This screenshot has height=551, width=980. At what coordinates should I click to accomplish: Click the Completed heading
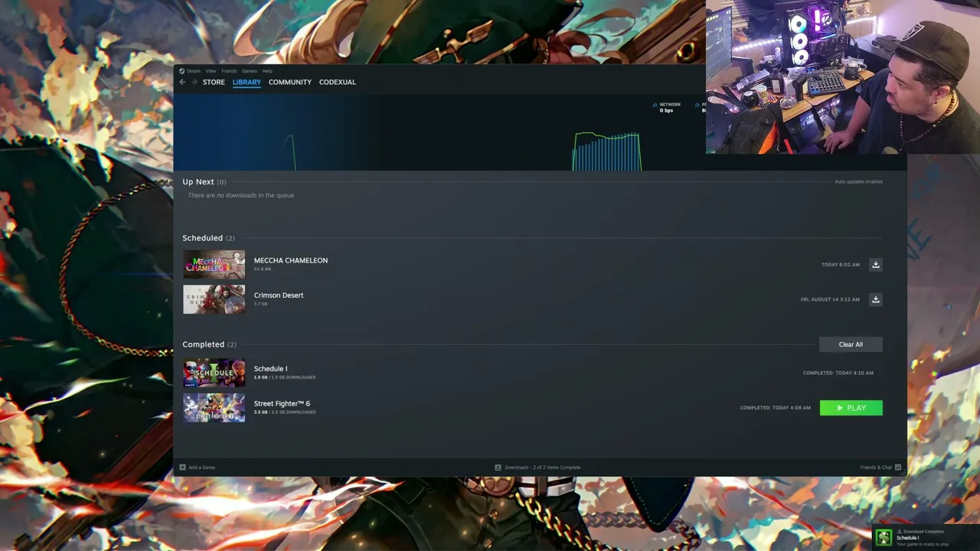[x=203, y=344]
